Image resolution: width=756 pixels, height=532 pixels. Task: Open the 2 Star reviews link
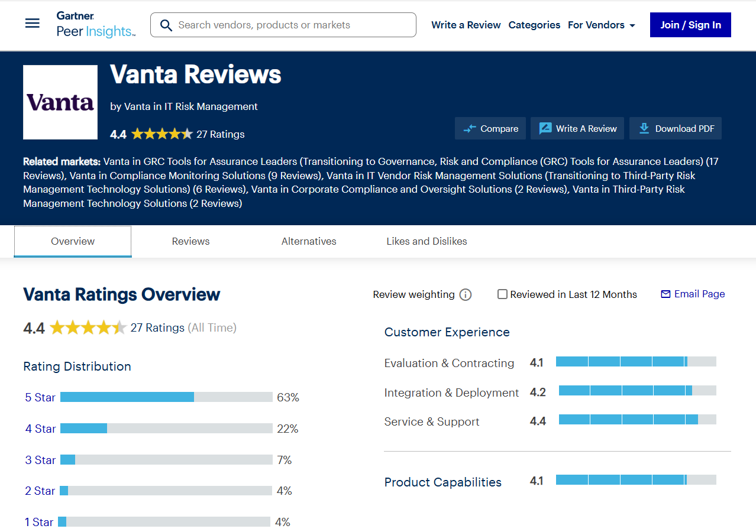[40, 491]
